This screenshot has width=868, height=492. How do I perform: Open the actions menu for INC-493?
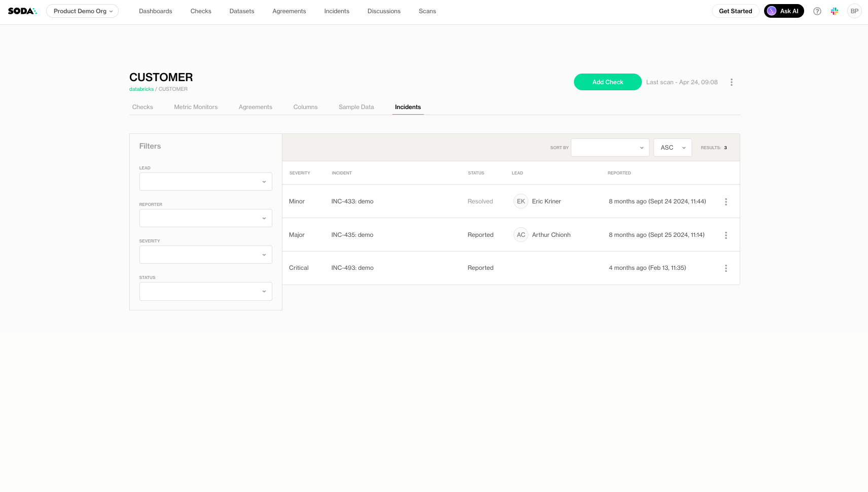(x=726, y=268)
